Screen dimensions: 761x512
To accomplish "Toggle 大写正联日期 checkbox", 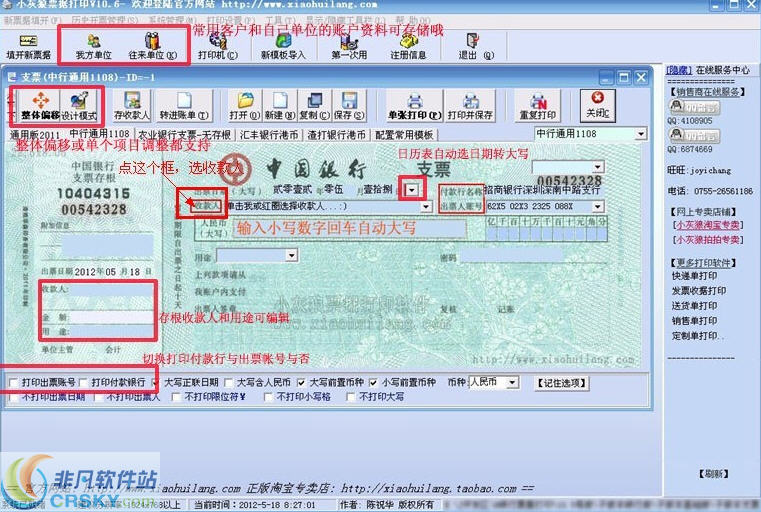I will pyautogui.click(x=155, y=383).
